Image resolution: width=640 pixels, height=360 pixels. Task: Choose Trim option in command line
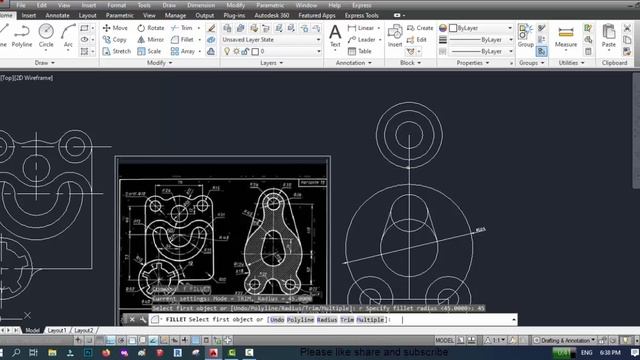347,320
